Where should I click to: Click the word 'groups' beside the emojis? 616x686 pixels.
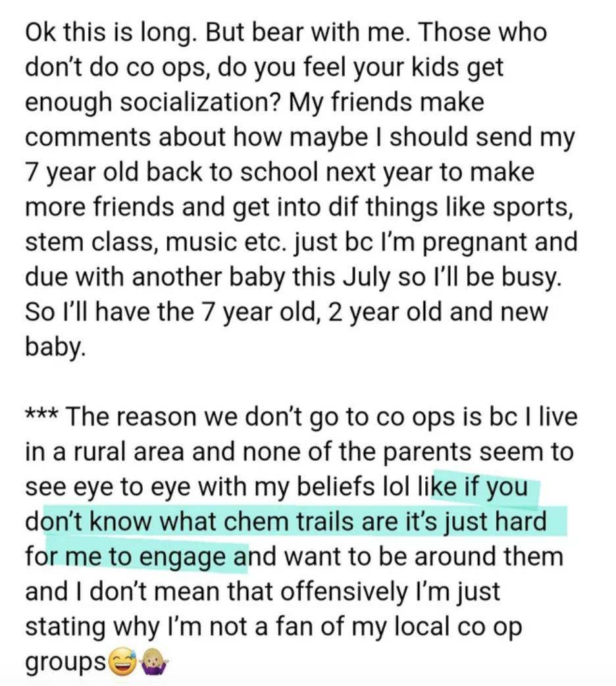coord(66,663)
